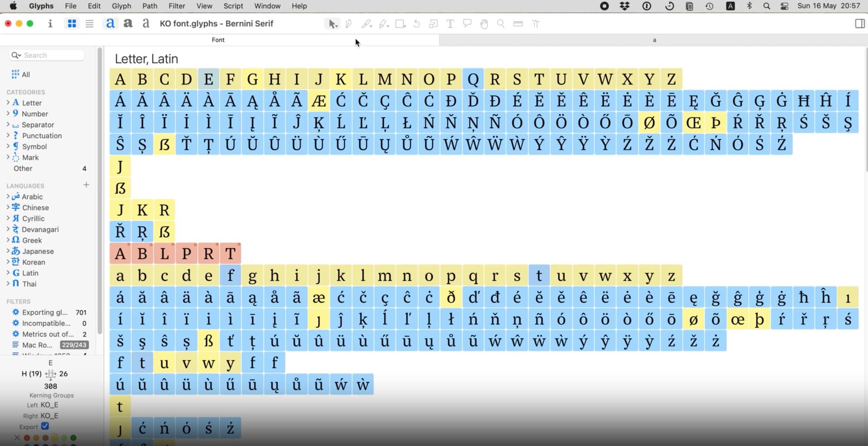Screen dimensions: 868x446
Task: Select the Exporting glyphs filter
Action: 44,312
